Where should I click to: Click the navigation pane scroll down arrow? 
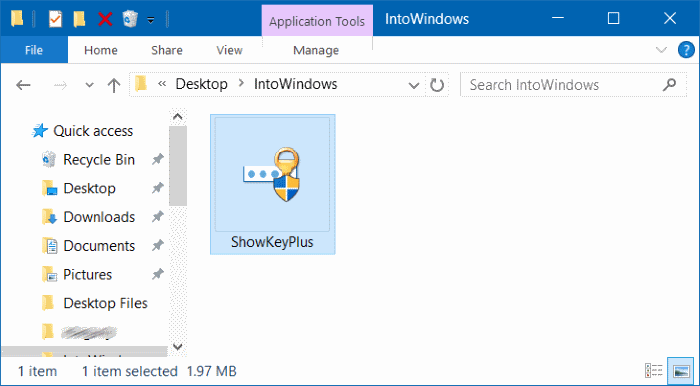(178, 347)
